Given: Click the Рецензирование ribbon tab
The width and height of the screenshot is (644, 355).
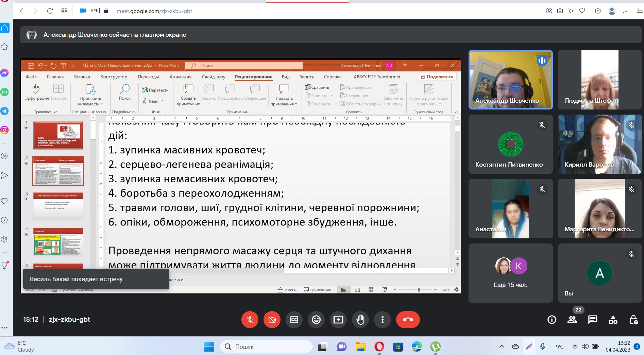Looking at the screenshot, I should pos(254,77).
